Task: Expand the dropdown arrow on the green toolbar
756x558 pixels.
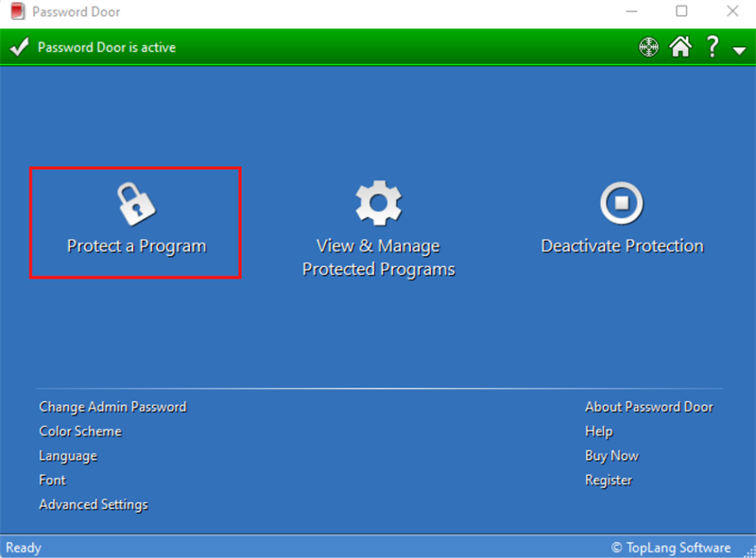Action: point(740,48)
